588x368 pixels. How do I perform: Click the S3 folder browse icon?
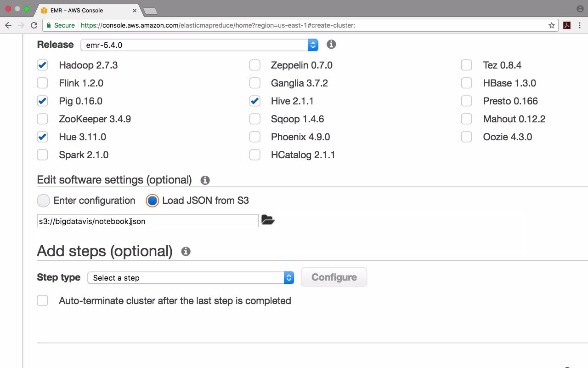268,220
